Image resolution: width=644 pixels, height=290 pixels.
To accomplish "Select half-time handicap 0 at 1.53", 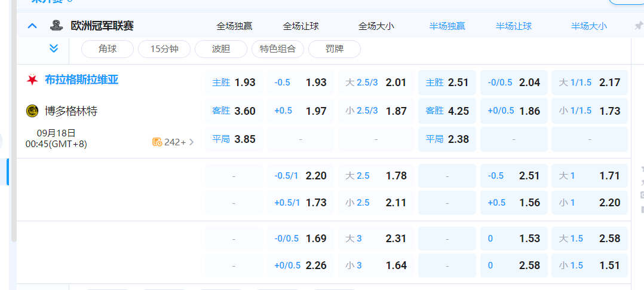I will tap(514, 239).
